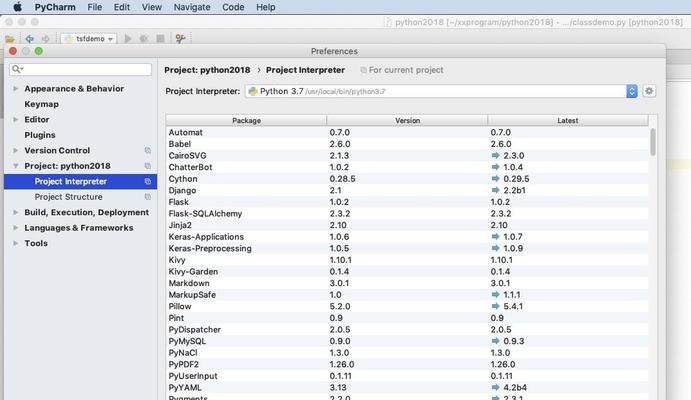Click the navigate back arrow icon

click(x=30, y=39)
